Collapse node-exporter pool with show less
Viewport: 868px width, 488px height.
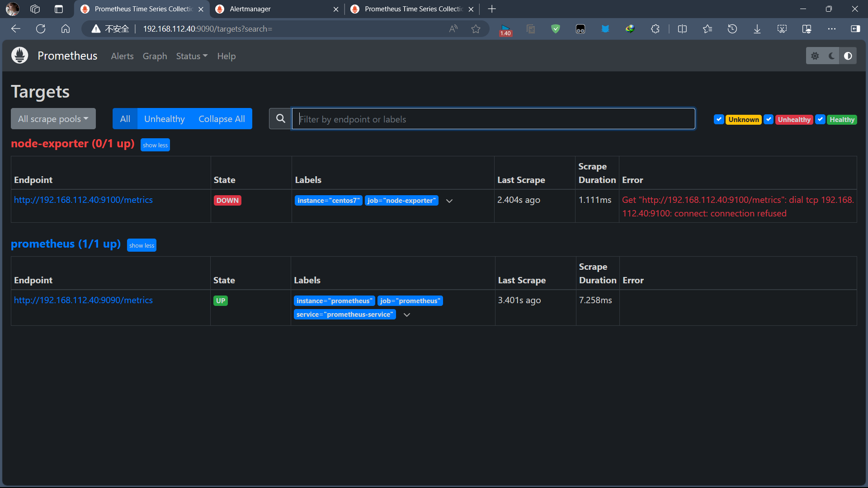tap(155, 145)
